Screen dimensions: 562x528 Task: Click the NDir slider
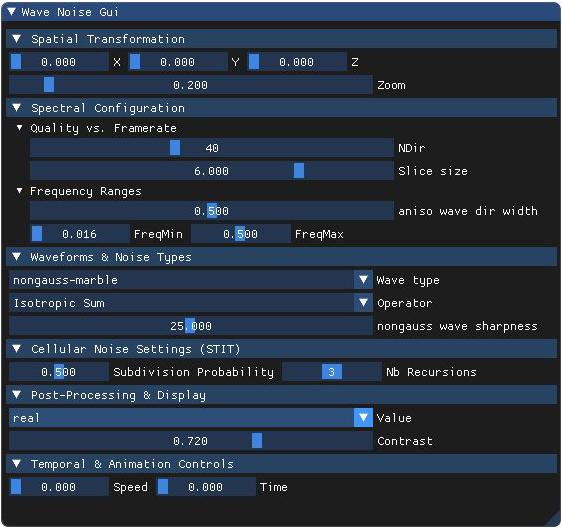coord(212,148)
